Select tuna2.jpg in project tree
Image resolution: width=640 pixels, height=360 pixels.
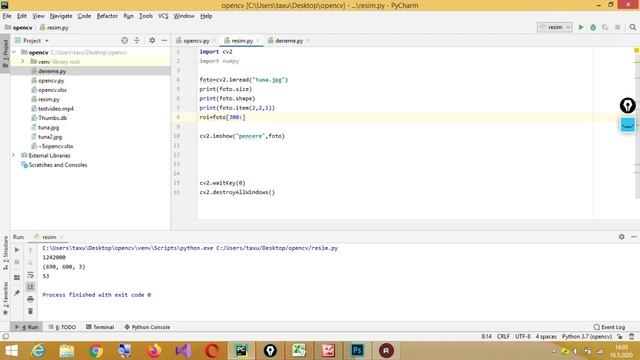(50, 137)
